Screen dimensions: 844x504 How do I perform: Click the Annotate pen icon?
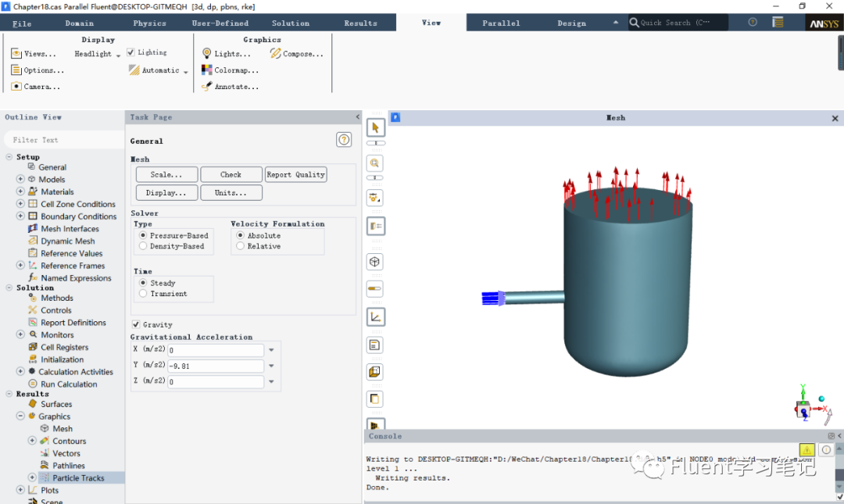pos(206,86)
